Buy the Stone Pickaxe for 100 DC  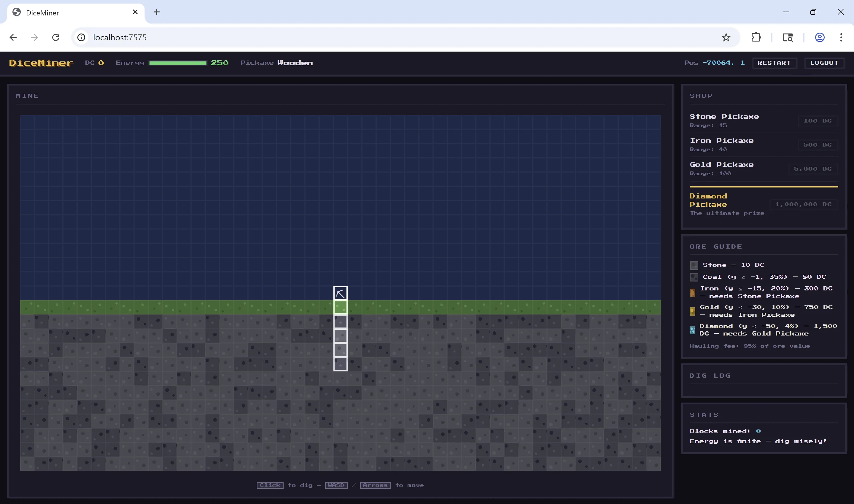[817, 120]
